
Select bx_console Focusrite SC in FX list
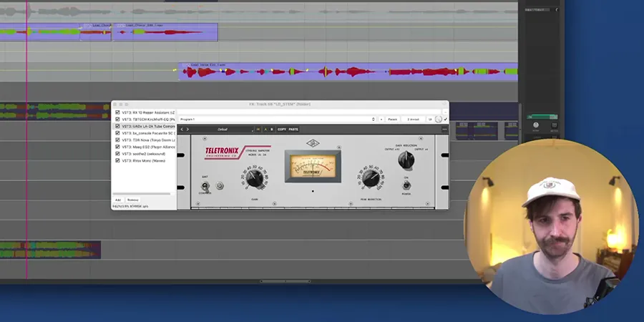pos(148,133)
